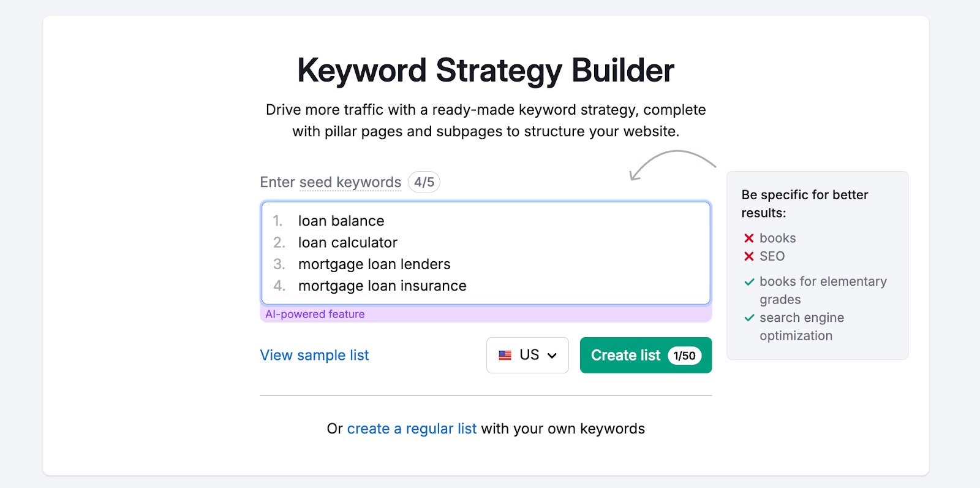Click the "Be specific for better results" panel heading
The width and height of the screenshot is (980, 488).
[804, 204]
